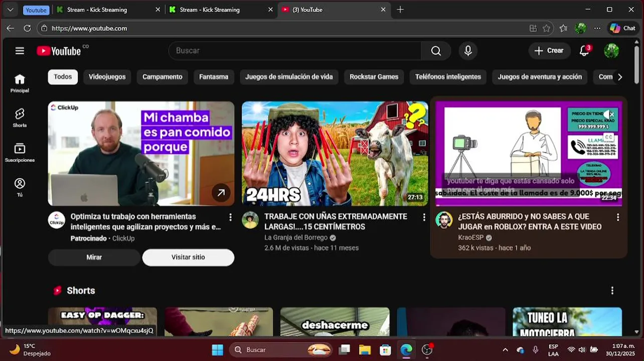The width and height of the screenshot is (644, 361).
Task: Click the Visitar sitio button
Action: (x=188, y=257)
